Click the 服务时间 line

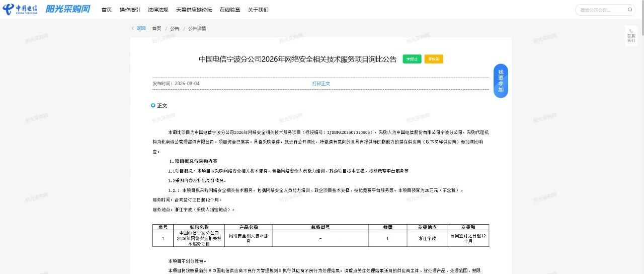[x=187, y=199]
